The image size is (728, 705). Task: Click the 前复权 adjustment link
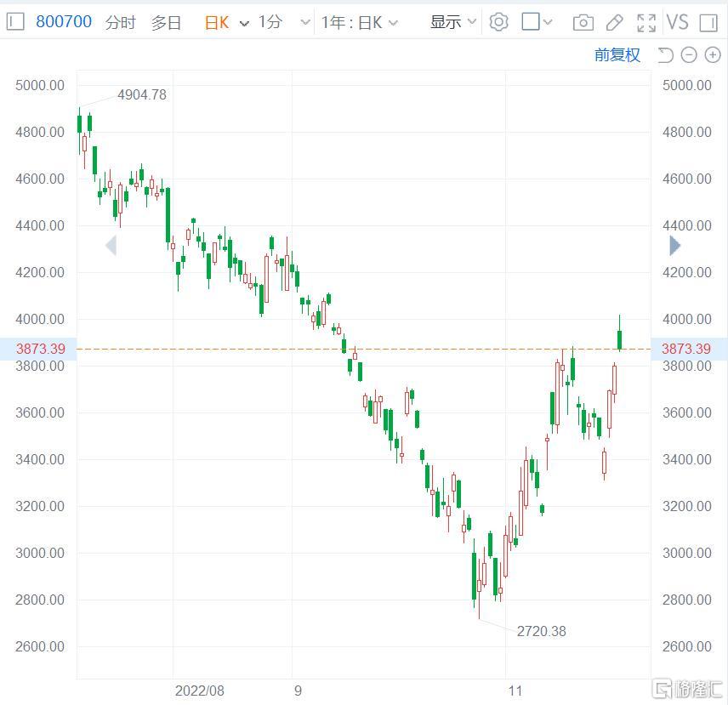point(617,55)
